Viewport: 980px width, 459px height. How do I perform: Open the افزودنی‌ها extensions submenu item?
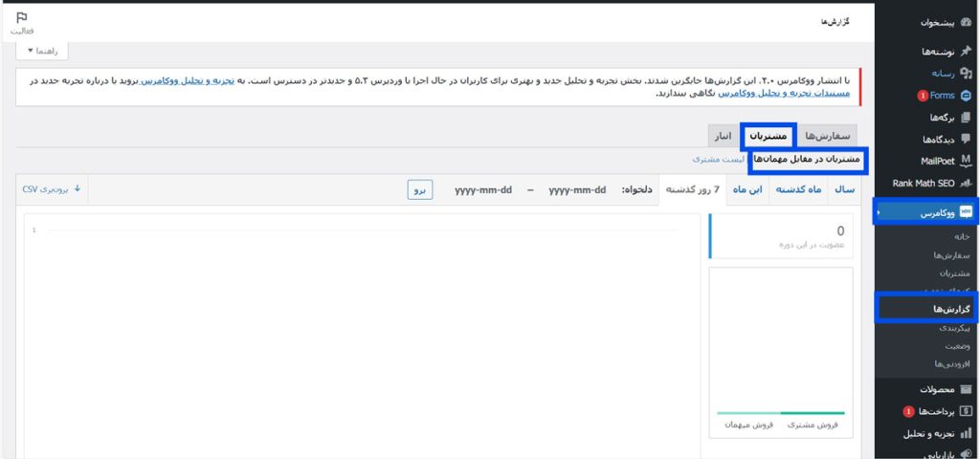point(952,363)
